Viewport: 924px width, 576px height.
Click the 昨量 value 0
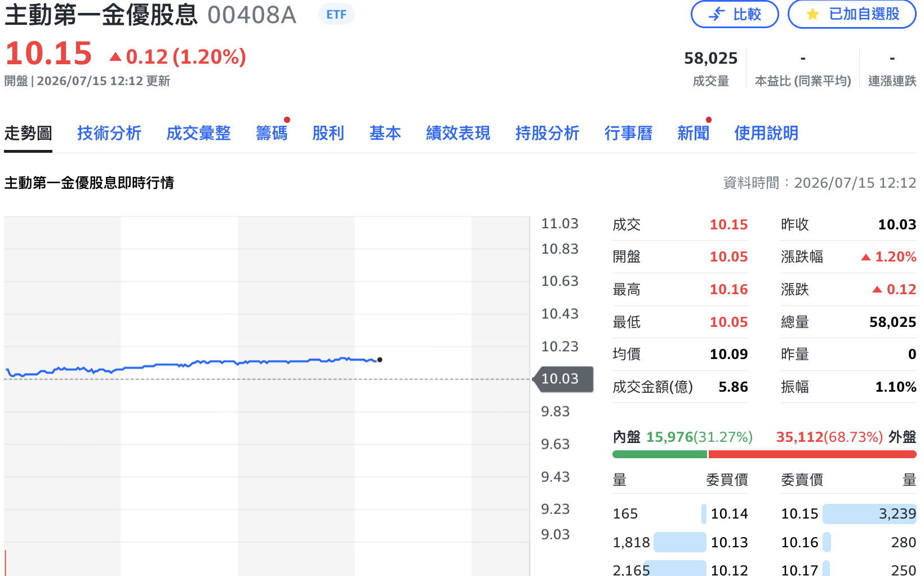coord(912,355)
